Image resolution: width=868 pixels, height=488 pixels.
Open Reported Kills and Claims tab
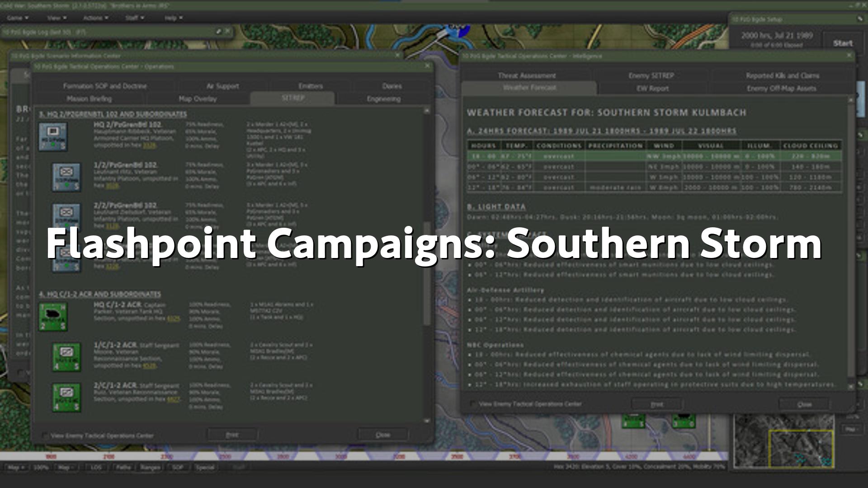(783, 75)
